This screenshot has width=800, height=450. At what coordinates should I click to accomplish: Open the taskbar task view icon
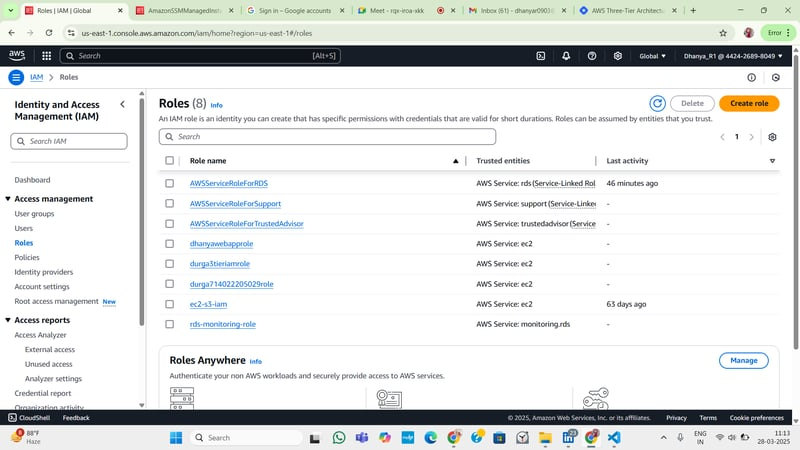[x=315, y=438]
